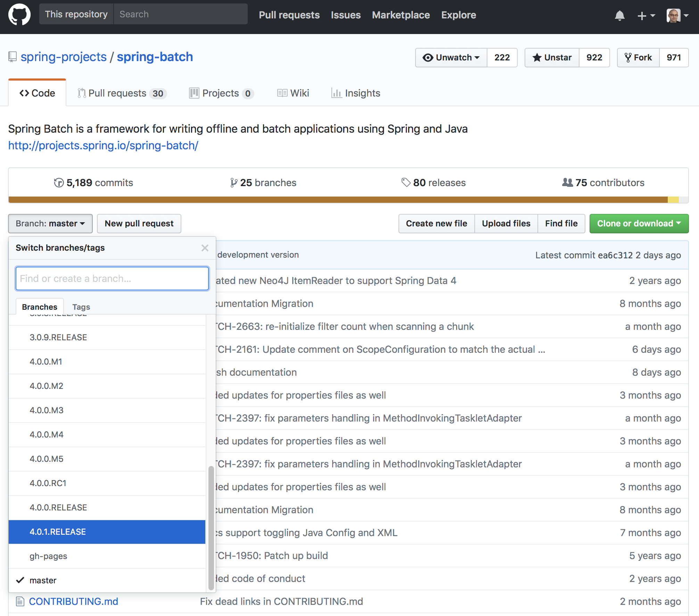Open the projects.spring.io/spring-batch link

(x=103, y=145)
